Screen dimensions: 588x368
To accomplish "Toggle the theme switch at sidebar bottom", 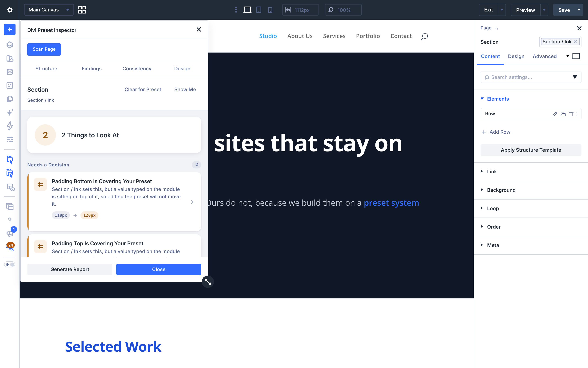I will click(x=10, y=265).
